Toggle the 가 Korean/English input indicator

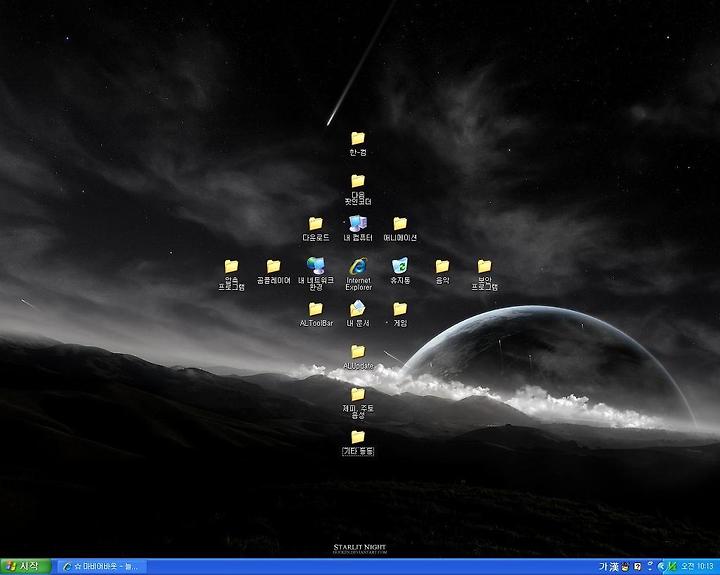coord(603,567)
